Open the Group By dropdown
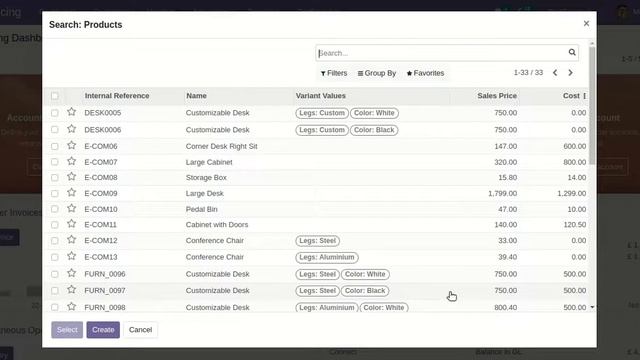This screenshot has height=360, width=640. click(x=377, y=73)
